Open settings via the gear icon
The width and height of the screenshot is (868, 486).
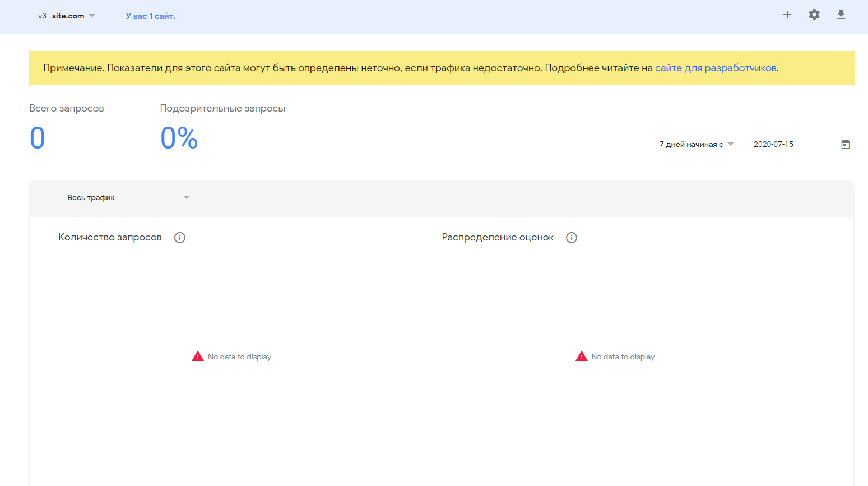point(814,15)
